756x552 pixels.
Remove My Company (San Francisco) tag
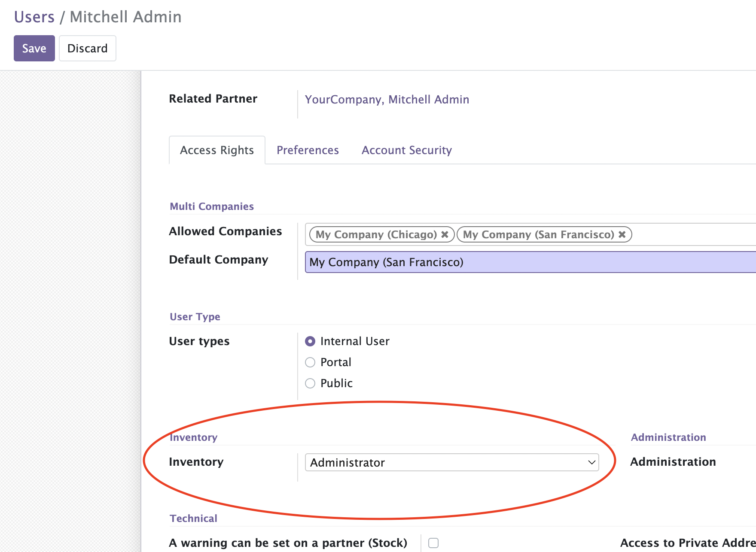(x=622, y=234)
